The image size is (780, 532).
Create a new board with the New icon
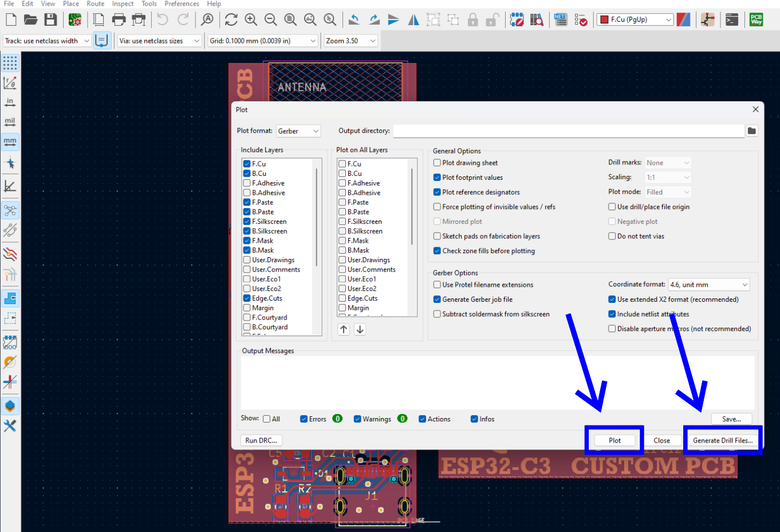click(x=11, y=20)
